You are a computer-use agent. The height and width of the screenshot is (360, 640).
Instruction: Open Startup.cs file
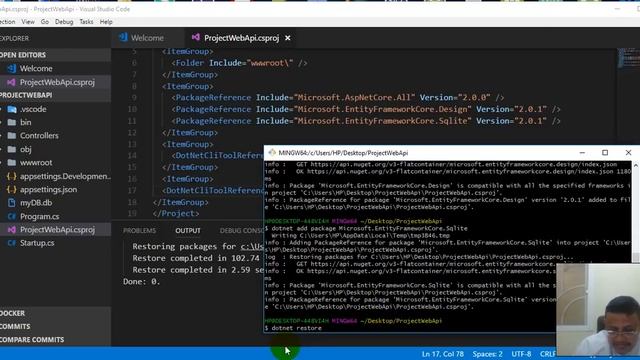(x=37, y=243)
